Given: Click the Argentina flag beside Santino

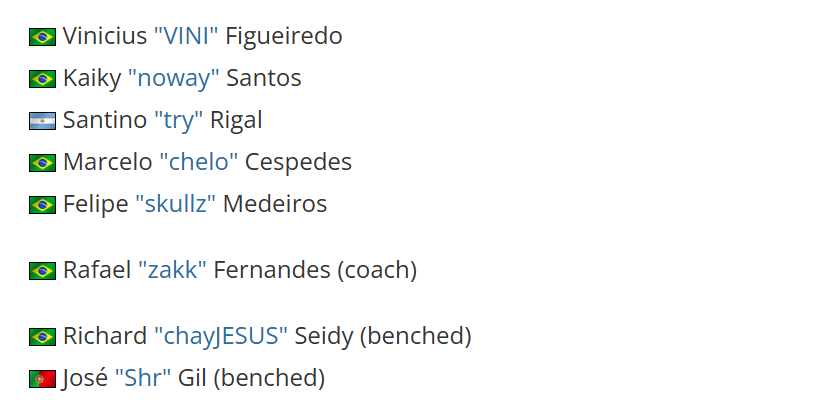Looking at the screenshot, I should point(42,121).
